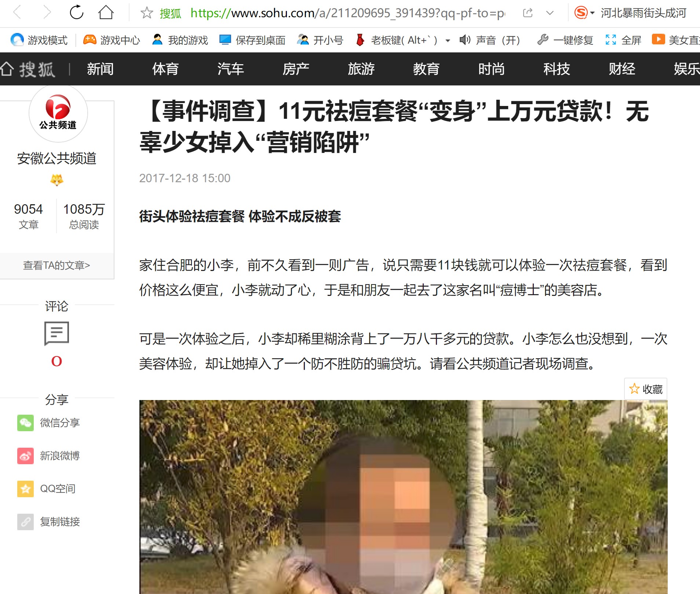Click the 老板键 toolbar item

point(397,40)
